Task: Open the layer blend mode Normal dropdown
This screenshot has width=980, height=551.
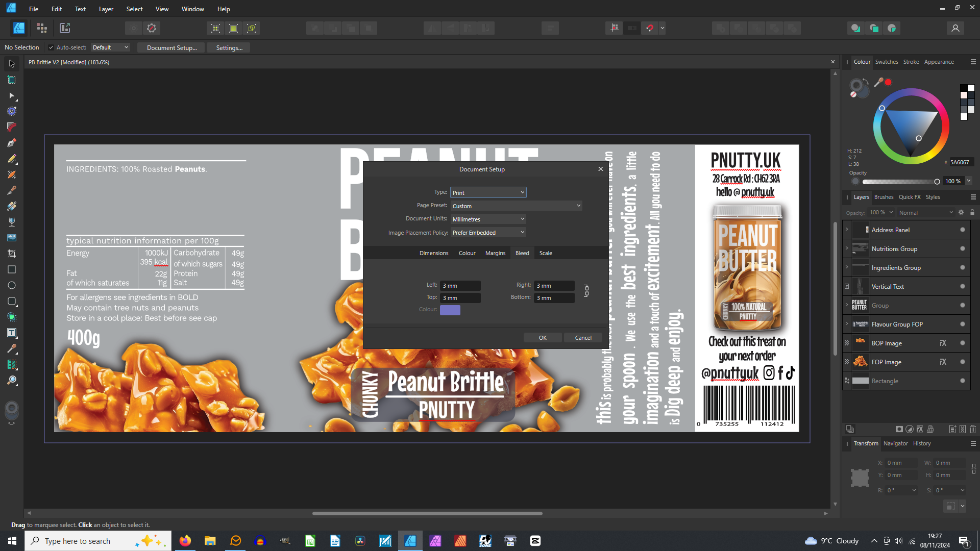Action: coord(926,213)
